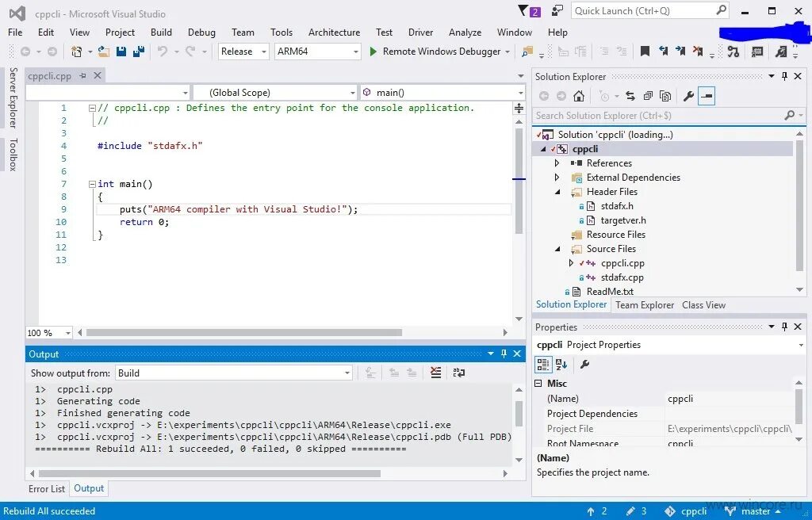812x520 pixels.
Task: Toggle Word Wrap in the Output window
Action: [459, 373]
